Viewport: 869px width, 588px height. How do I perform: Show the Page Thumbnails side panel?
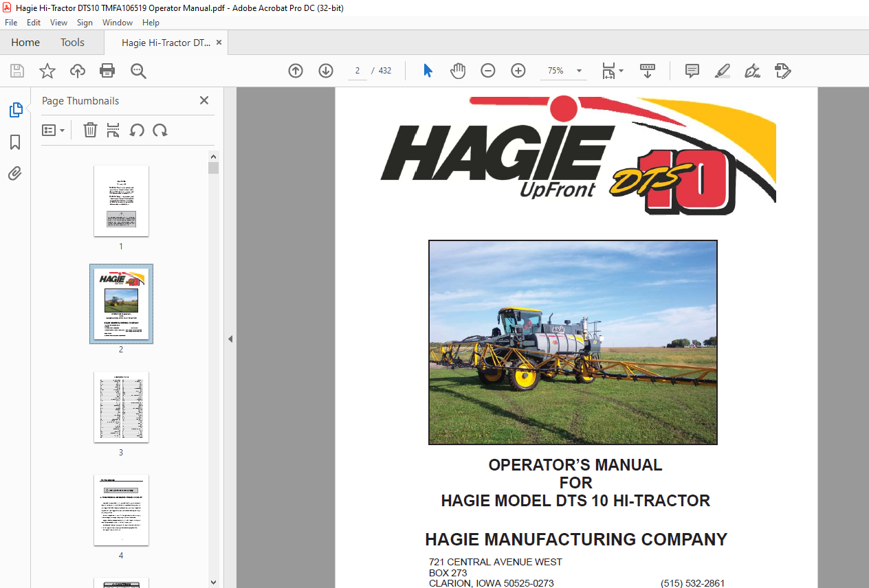pos(15,110)
